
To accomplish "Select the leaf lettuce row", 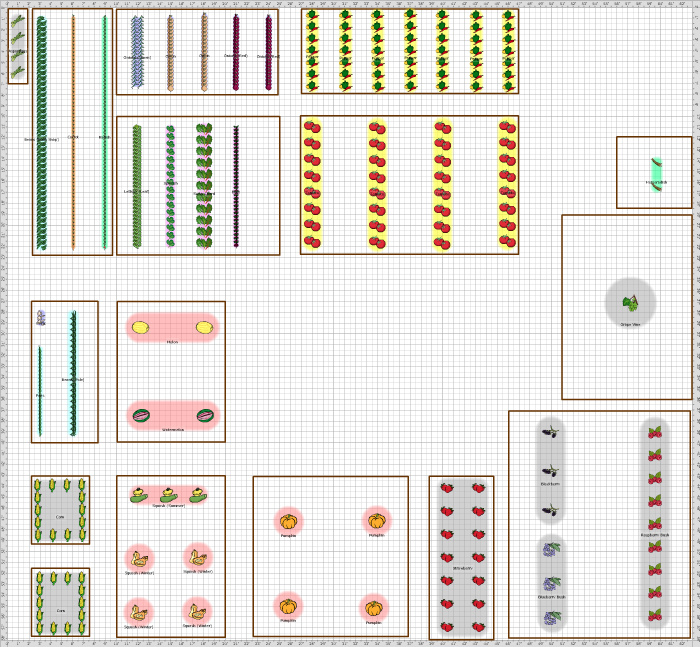I will [137, 186].
